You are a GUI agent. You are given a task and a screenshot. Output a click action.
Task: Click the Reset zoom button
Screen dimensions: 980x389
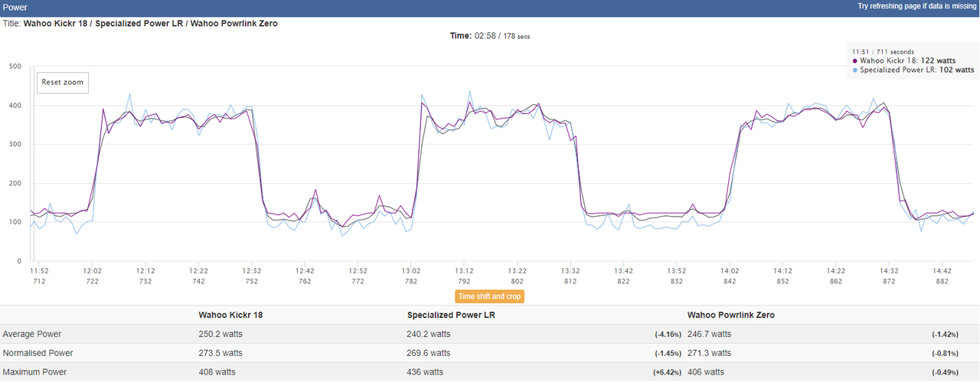click(x=63, y=82)
